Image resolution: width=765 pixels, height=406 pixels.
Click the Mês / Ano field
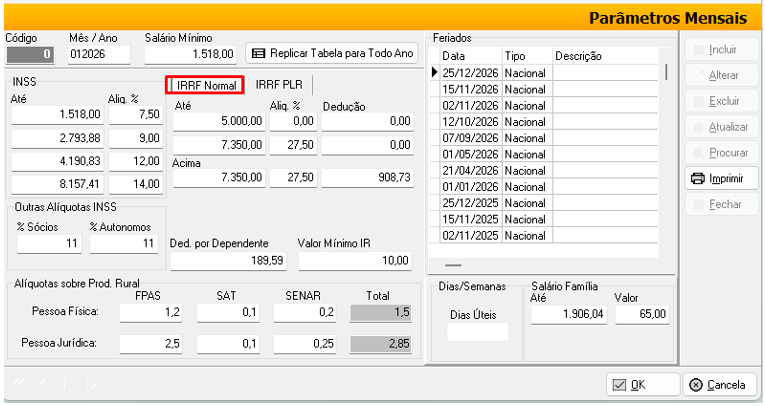[99, 54]
